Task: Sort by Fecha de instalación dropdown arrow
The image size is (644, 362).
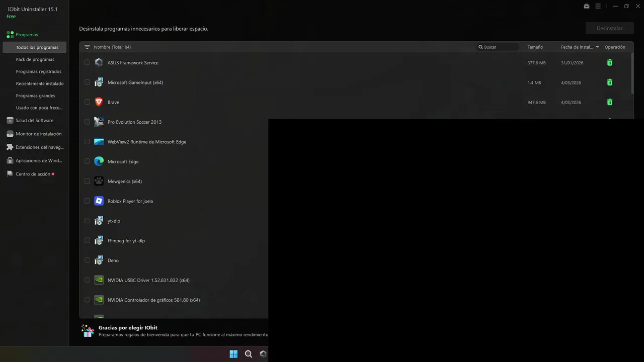Action: (597, 47)
